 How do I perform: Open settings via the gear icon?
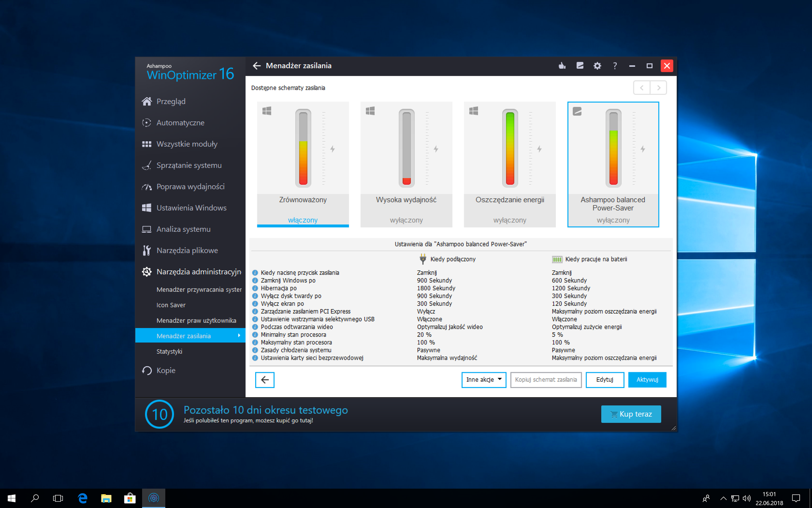[597, 66]
